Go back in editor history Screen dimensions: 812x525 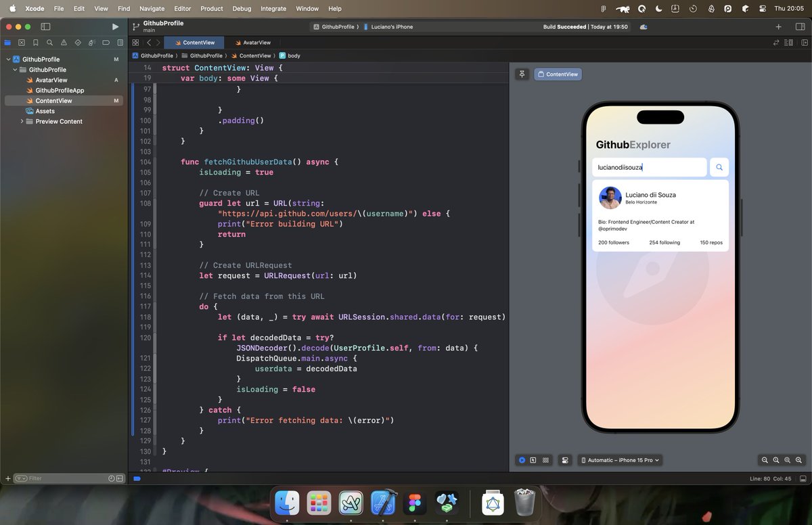(x=149, y=42)
